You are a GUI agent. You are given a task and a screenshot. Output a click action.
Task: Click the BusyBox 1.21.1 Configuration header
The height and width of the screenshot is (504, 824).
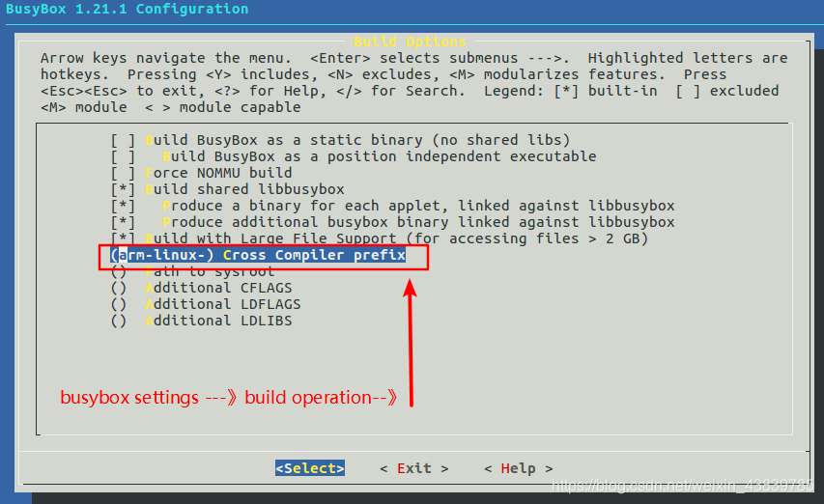128,9
